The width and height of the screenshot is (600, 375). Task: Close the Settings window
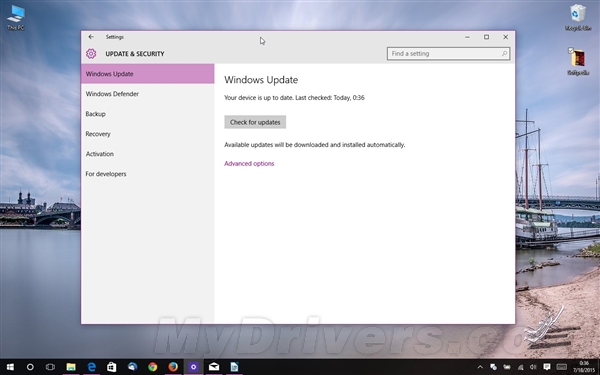point(505,37)
